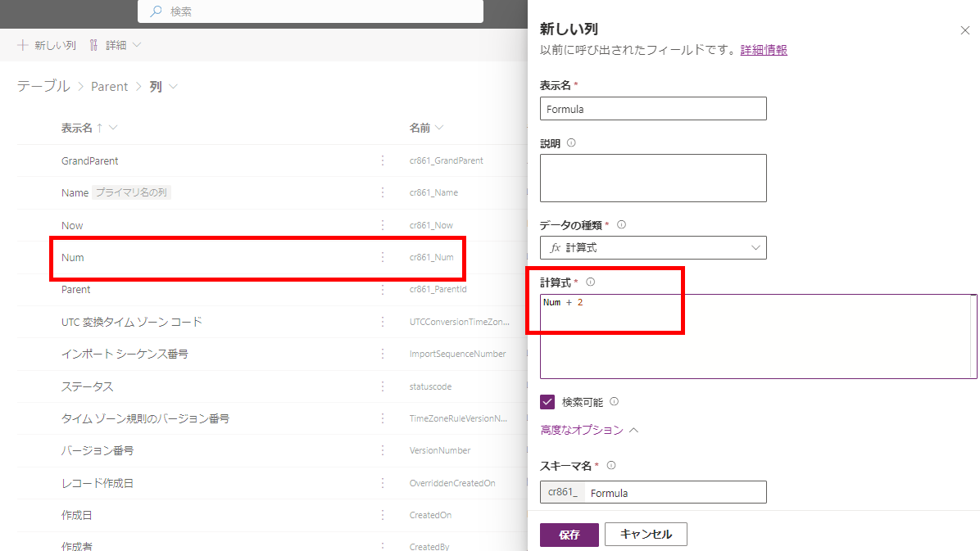Click the info icon beside 計算式 label
The image size is (980, 551).
[590, 282]
